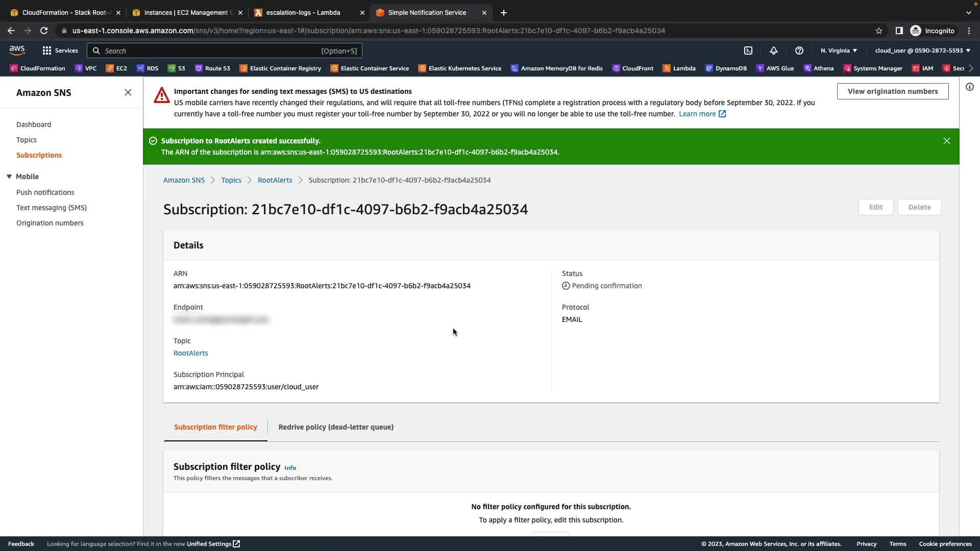
Task: Click the notifications bell icon
Action: (773, 51)
